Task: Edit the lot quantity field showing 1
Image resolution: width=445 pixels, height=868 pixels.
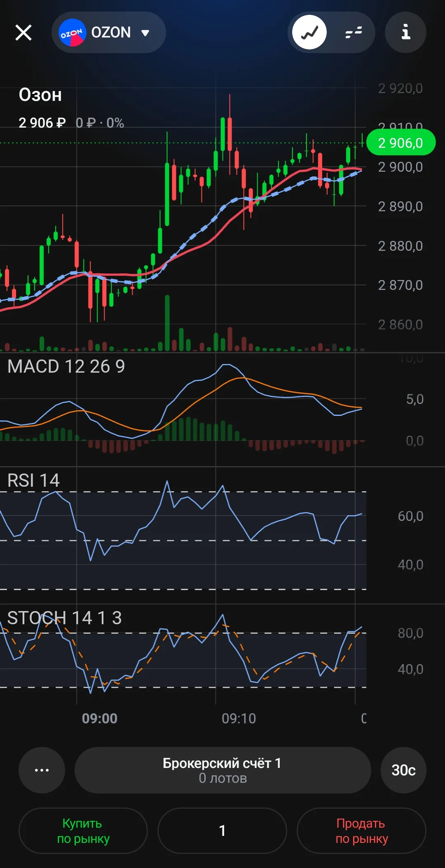Action: click(222, 831)
